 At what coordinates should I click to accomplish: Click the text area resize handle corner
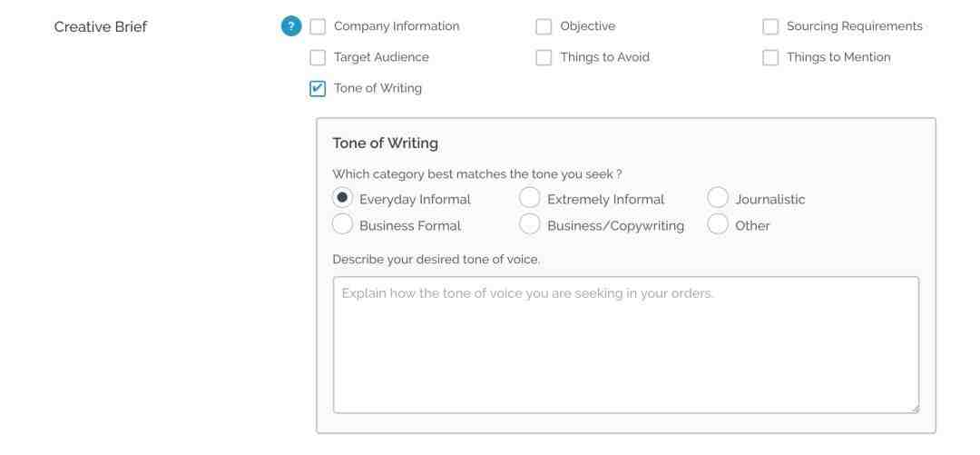(x=915, y=409)
